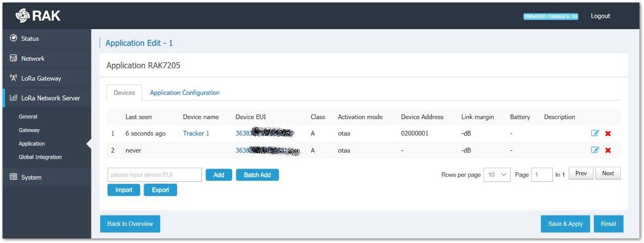The height and width of the screenshot is (243, 644).
Task: Open the Device EUI link of row 2
Action: point(268,150)
